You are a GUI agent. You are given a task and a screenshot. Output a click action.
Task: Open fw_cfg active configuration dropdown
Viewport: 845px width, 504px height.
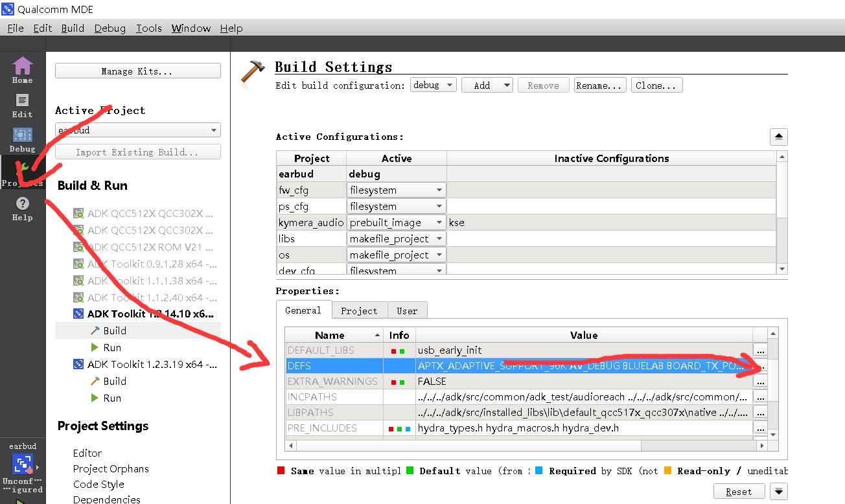tap(396, 190)
